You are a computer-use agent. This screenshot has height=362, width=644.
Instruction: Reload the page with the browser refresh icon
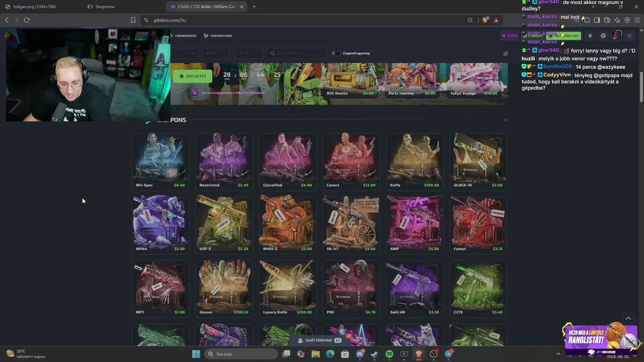pyautogui.click(x=27, y=20)
